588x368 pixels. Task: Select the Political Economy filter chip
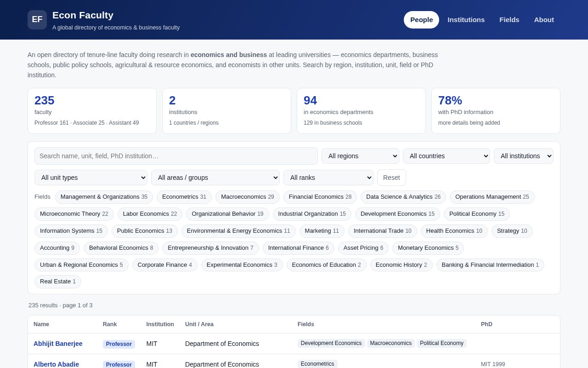477,214
